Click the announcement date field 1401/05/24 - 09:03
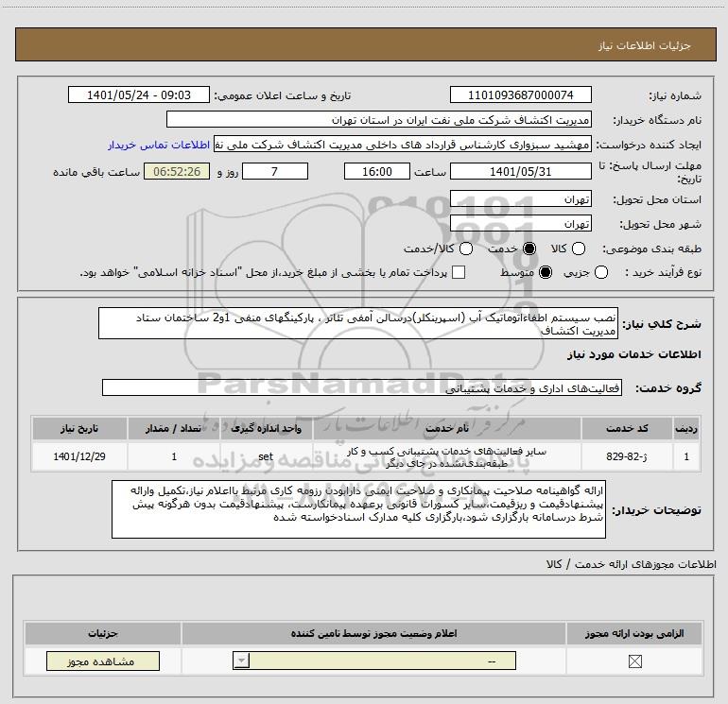 pos(139,95)
